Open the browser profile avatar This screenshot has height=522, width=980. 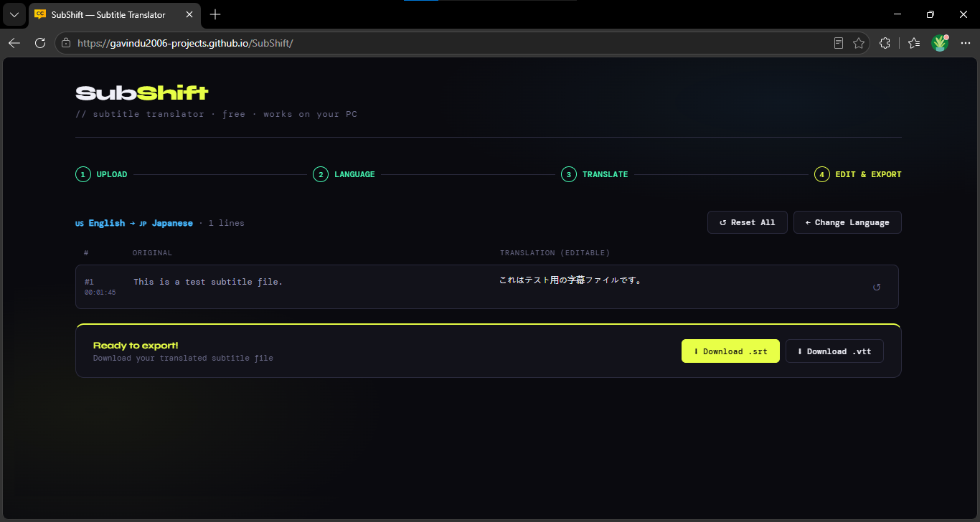click(940, 43)
